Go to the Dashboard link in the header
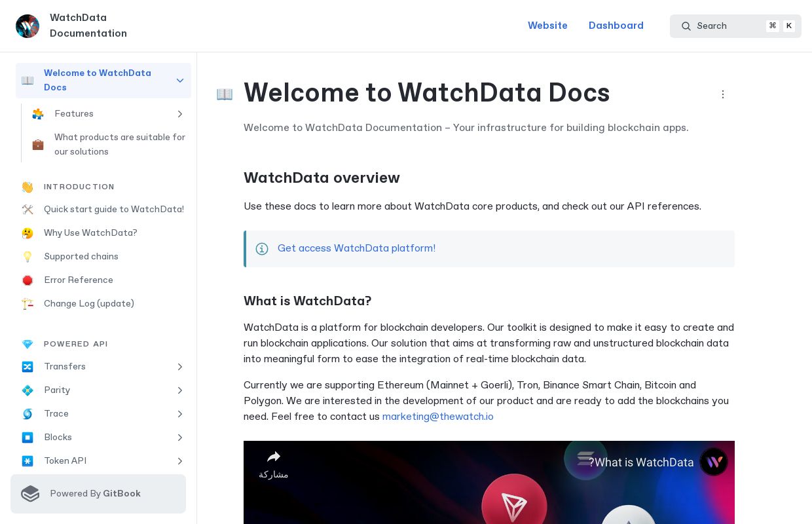Screen dimensions: 812x524 pos(616,26)
